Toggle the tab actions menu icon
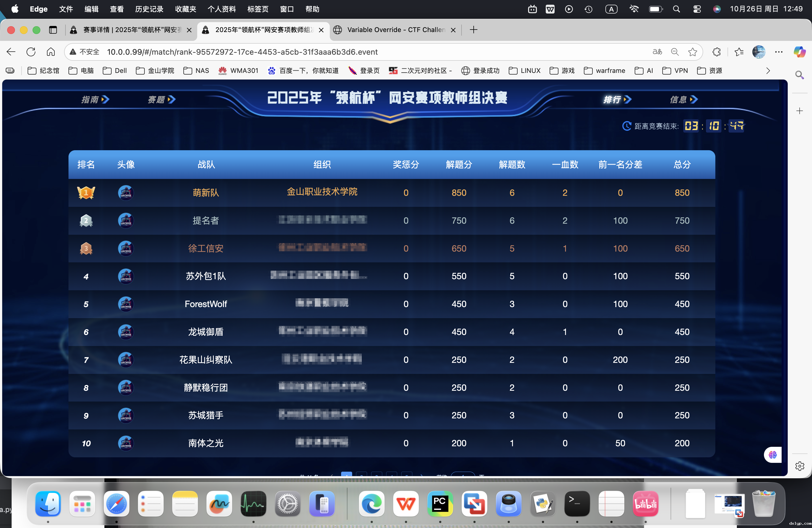This screenshot has width=812, height=528. point(53,30)
